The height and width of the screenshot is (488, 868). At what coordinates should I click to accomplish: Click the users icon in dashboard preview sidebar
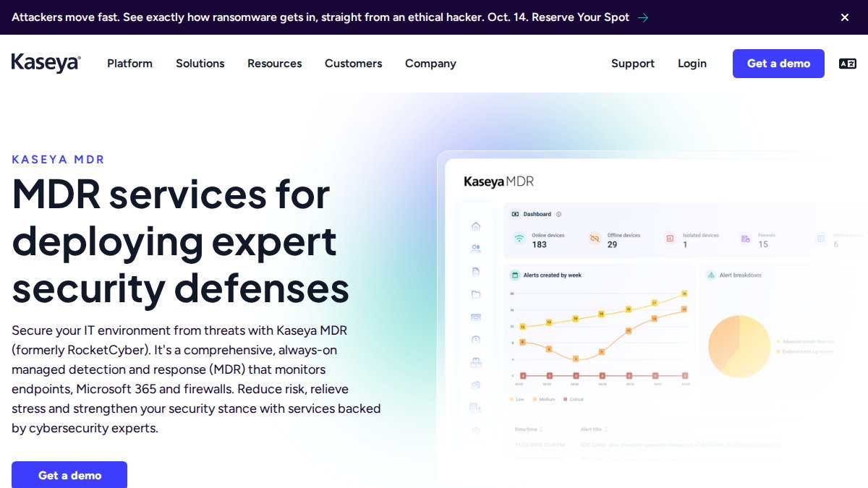475,249
